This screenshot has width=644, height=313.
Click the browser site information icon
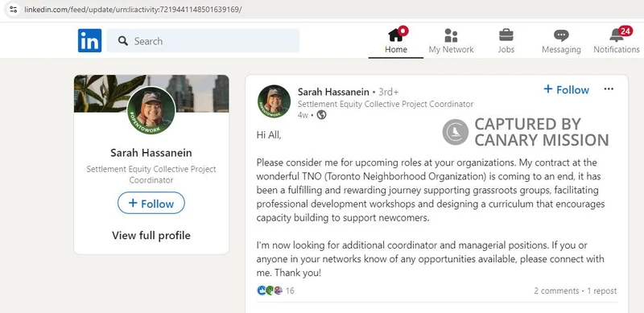point(13,9)
